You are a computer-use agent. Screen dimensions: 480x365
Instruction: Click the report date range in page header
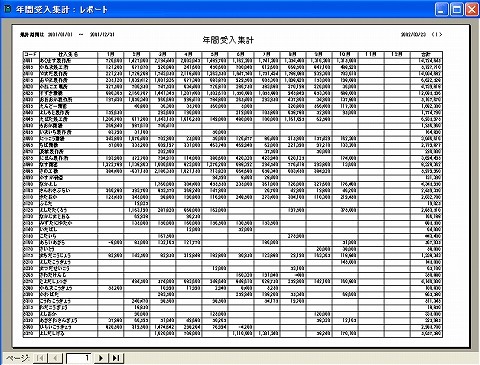tap(67, 34)
